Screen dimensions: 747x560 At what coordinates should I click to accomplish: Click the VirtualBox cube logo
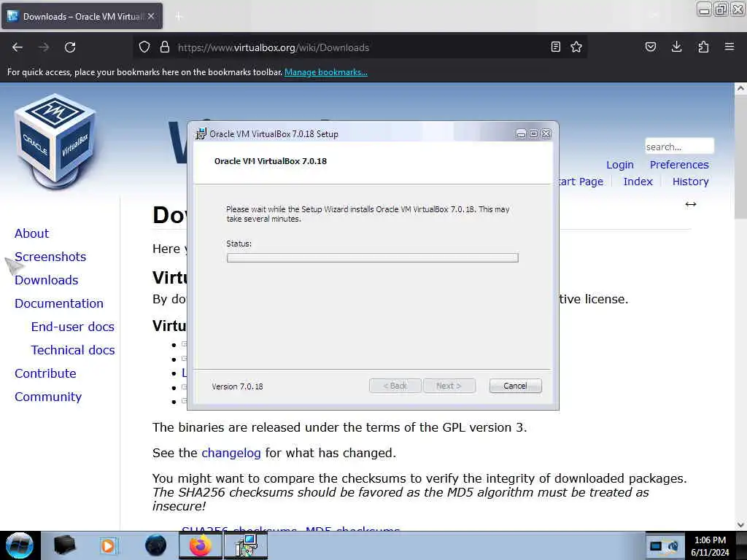click(x=55, y=141)
